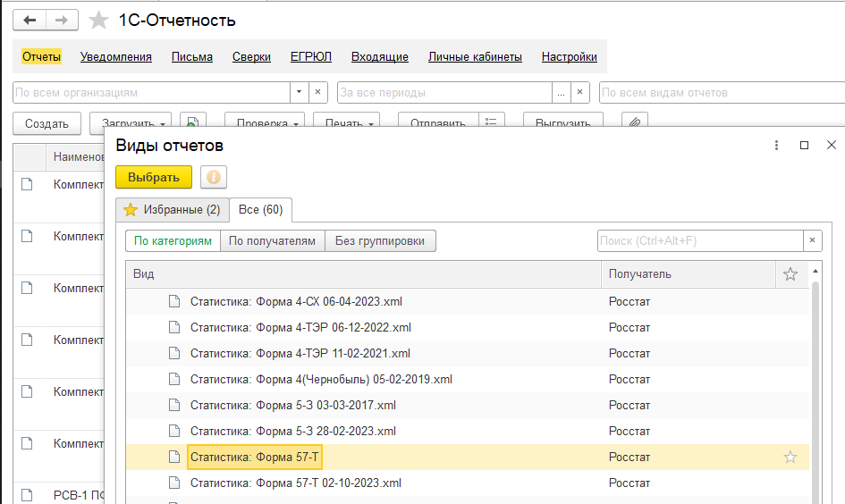Open the Сверки section
The width and height of the screenshot is (845, 504).
click(251, 56)
